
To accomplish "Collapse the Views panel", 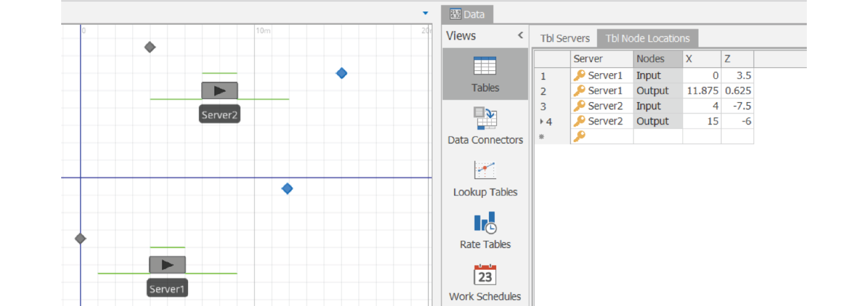I will 520,35.
